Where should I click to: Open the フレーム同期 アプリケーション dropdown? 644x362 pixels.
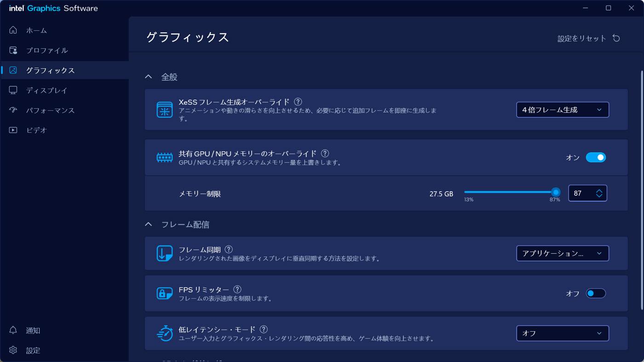[x=563, y=253]
